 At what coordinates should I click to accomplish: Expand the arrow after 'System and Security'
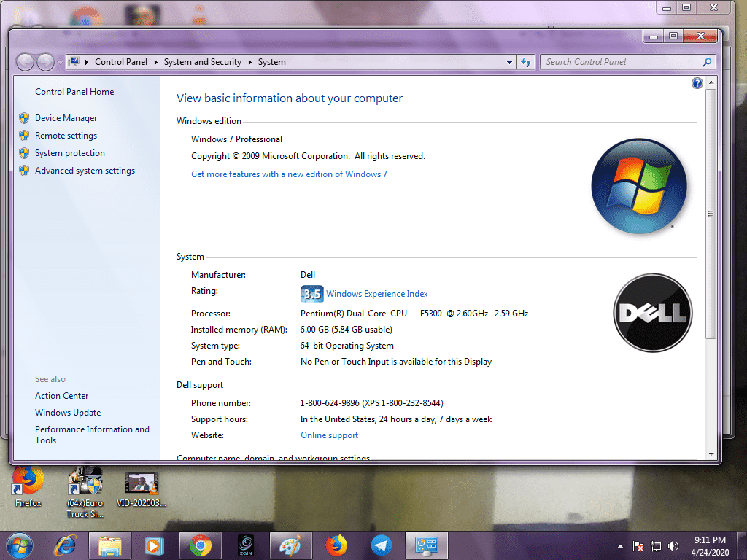coord(249,63)
